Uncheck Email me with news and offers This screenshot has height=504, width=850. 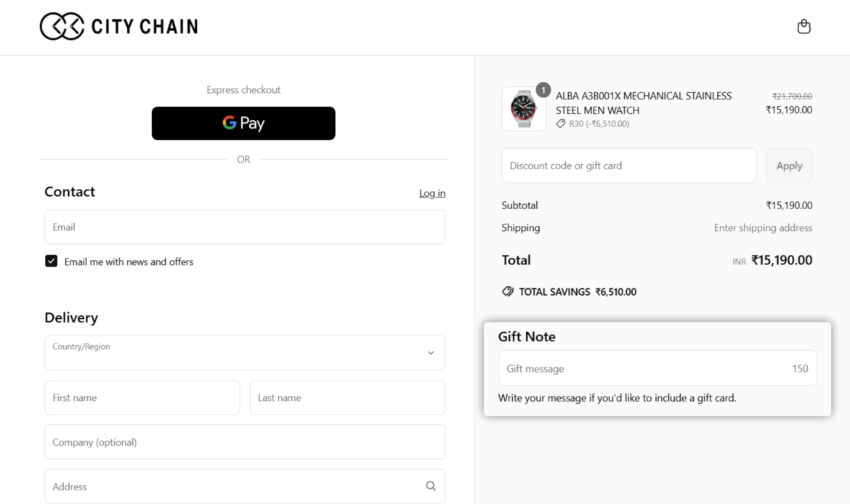coord(51,261)
